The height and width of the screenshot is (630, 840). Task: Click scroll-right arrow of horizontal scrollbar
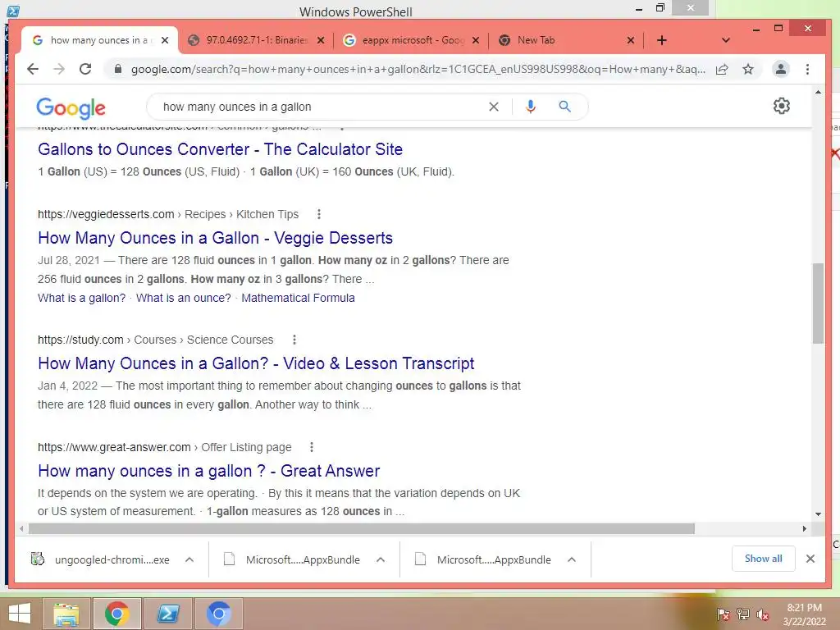click(804, 529)
